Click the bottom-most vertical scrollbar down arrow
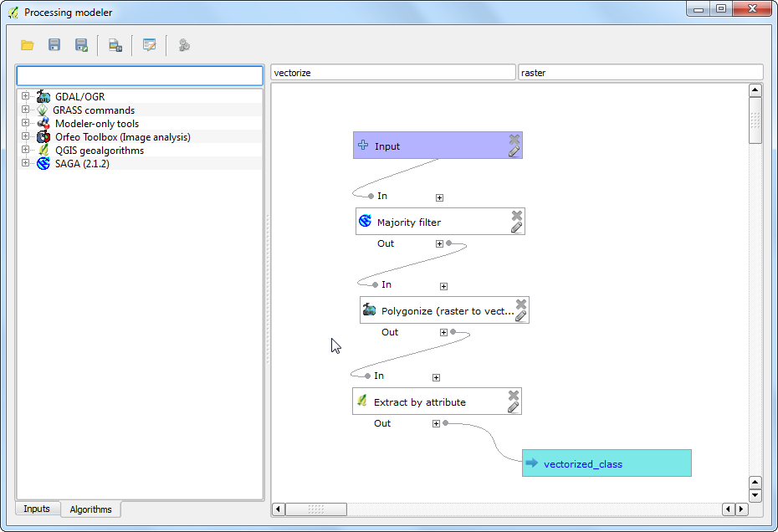The height and width of the screenshot is (532, 778). (x=755, y=495)
